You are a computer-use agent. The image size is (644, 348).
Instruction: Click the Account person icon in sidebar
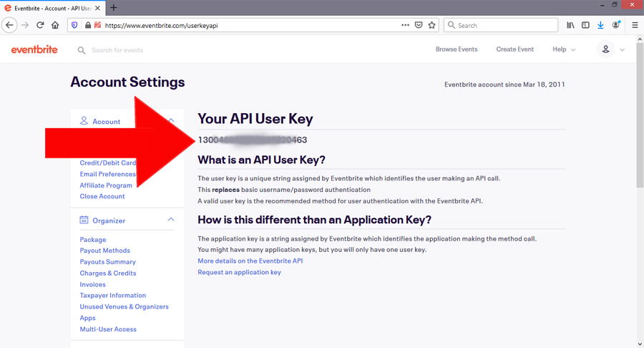coord(84,121)
